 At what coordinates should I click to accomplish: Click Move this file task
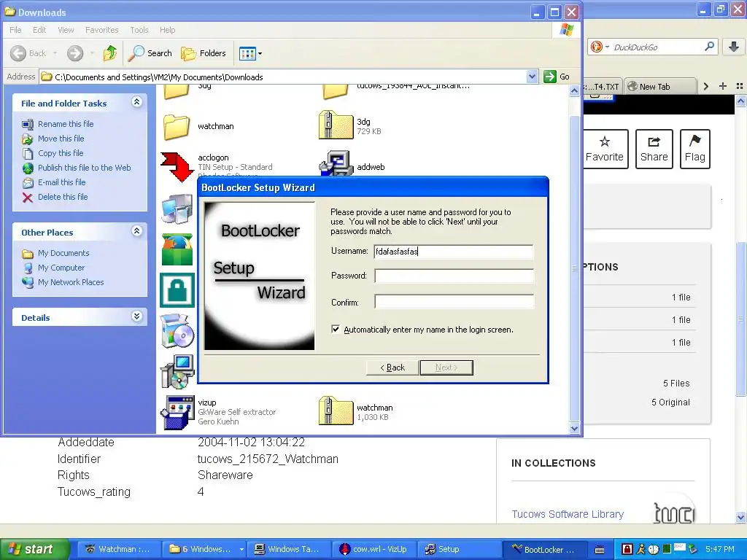click(x=61, y=139)
